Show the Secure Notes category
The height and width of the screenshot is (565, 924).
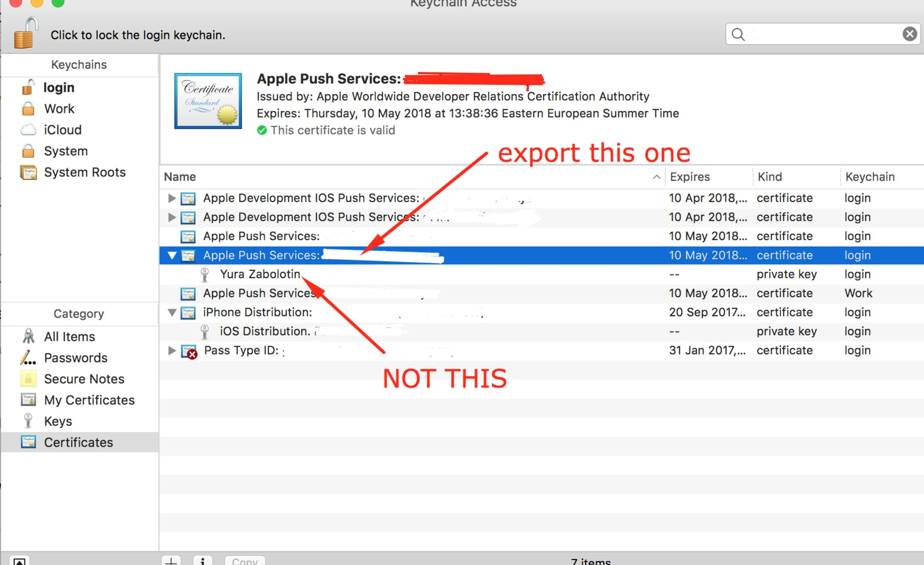pyautogui.click(x=84, y=379)
